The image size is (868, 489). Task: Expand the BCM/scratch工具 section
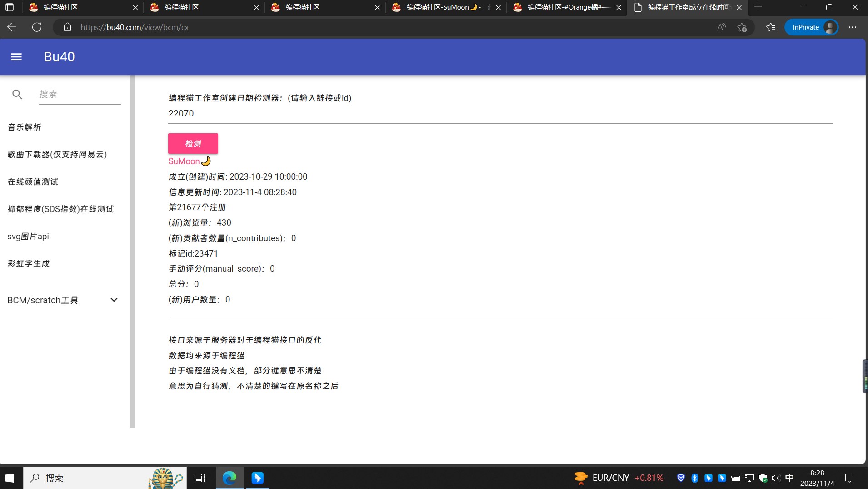pyautogui.click(x=63, y=300)
